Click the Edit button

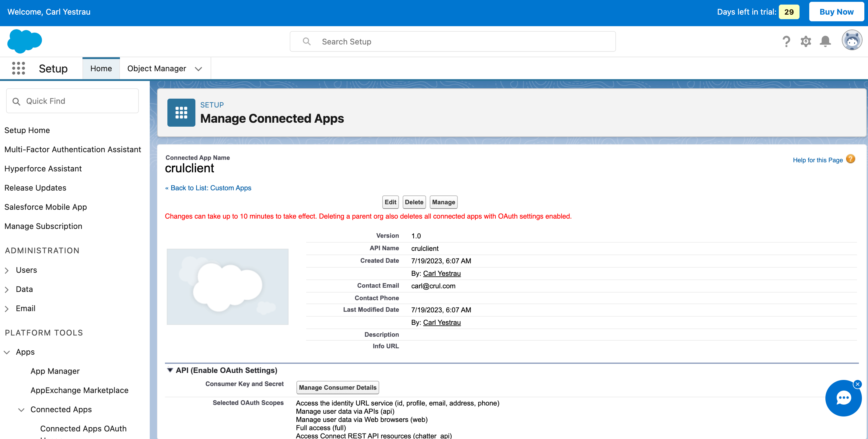(390, 202)
